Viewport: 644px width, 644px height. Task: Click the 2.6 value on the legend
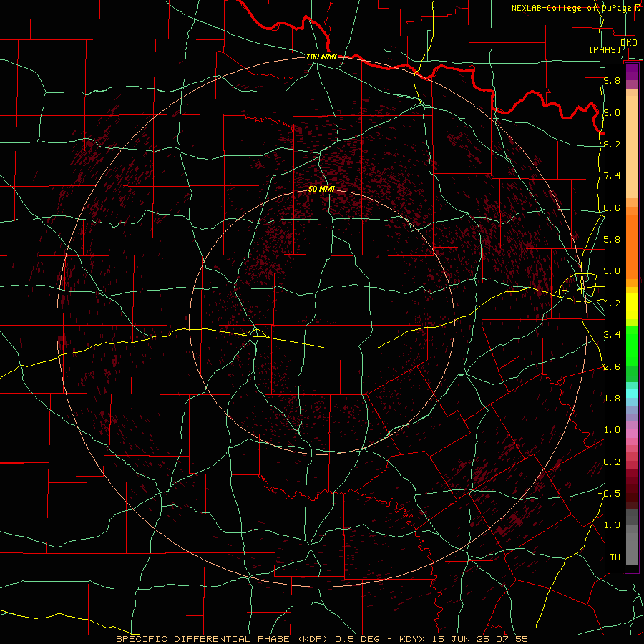point(612,367)
